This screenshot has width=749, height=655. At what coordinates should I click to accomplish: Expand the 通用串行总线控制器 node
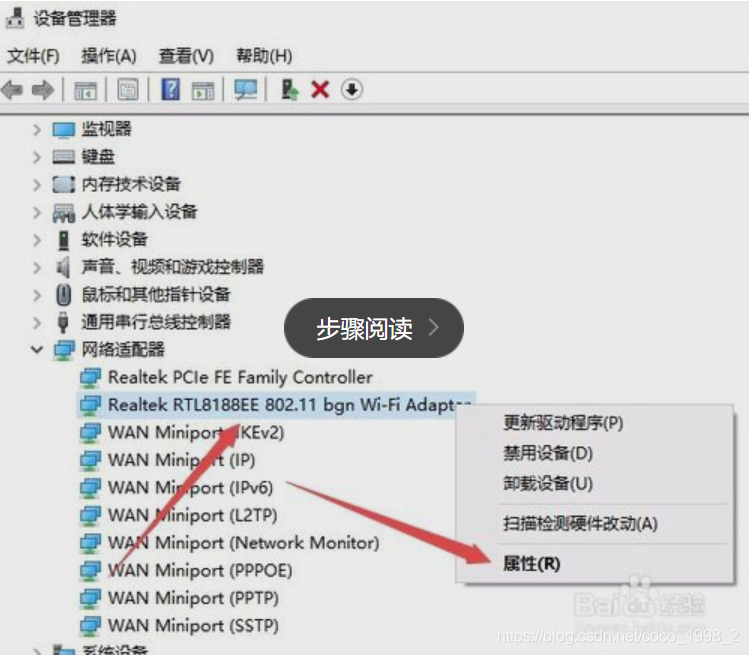(37, 322)
